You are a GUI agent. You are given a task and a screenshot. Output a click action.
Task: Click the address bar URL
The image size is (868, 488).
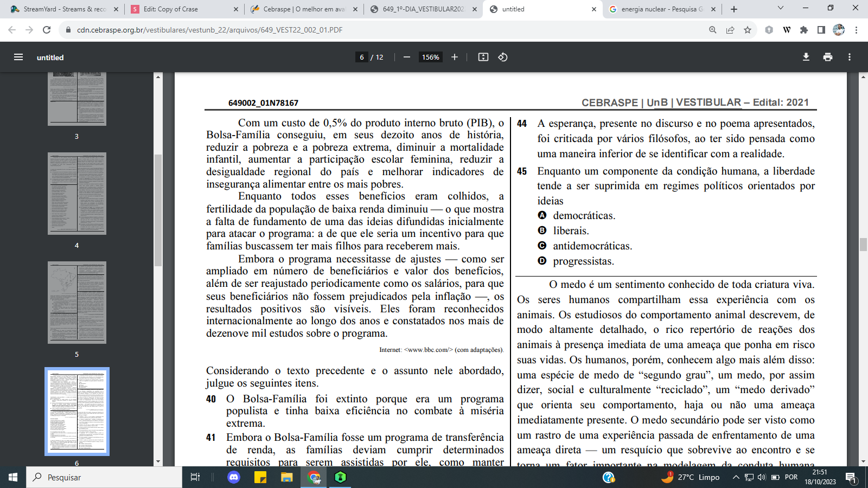click(x=209, y=30)
